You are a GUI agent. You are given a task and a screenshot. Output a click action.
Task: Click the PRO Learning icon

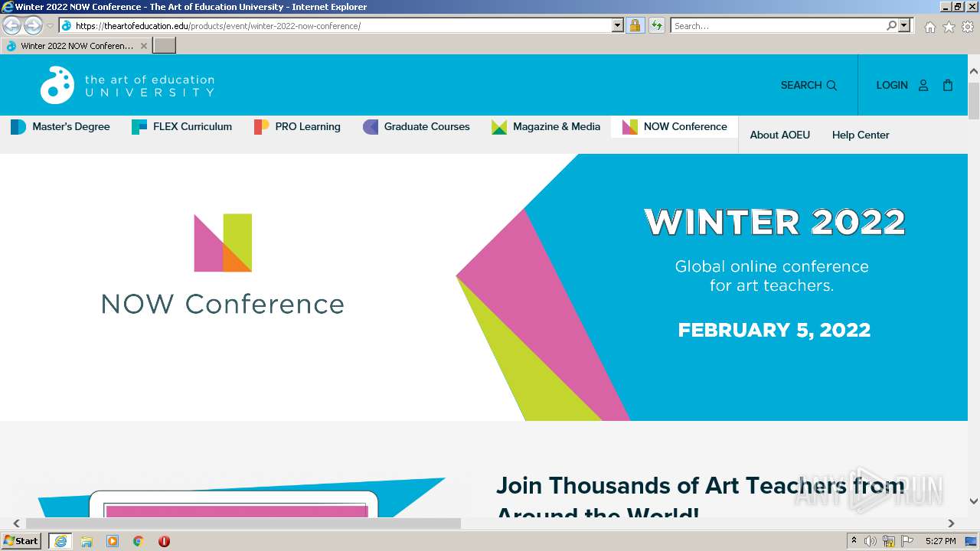[x=261, y=127]
